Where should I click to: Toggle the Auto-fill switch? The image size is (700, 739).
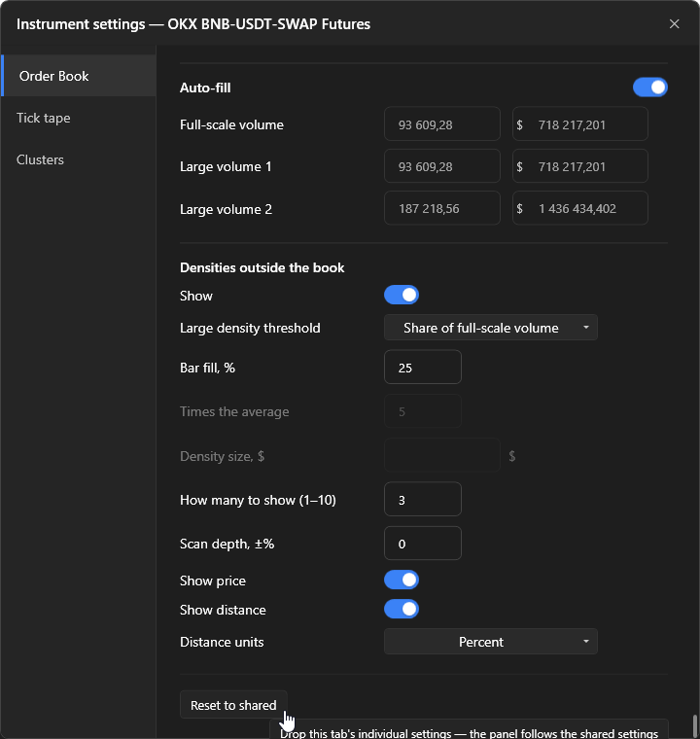pyautogui.click(x=650, y=88)
